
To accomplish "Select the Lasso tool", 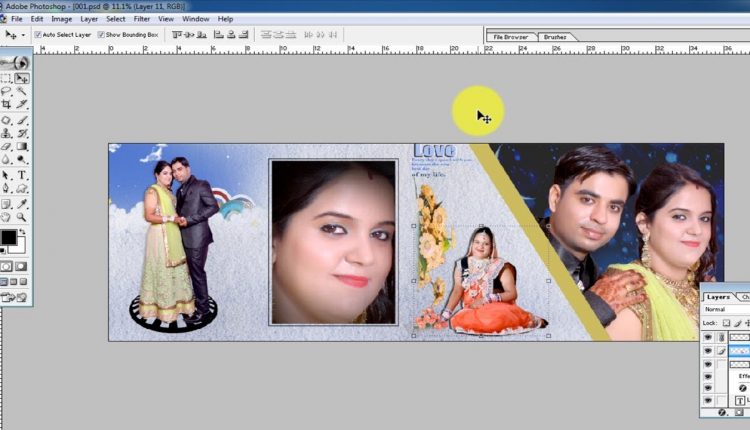I will pos(6,91).
